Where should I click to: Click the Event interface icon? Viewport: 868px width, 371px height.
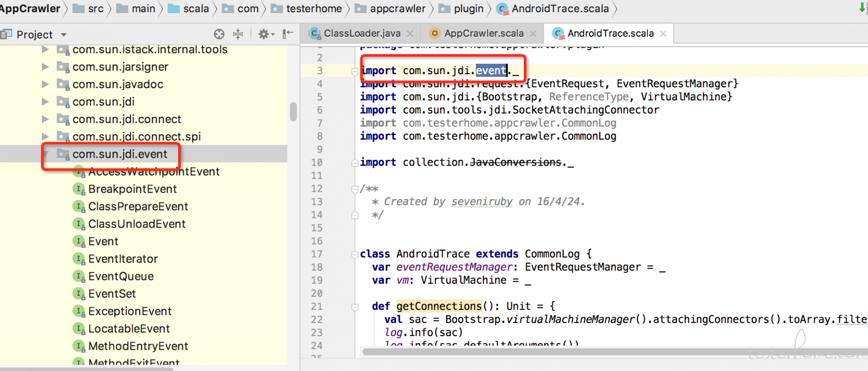[79, 241]
